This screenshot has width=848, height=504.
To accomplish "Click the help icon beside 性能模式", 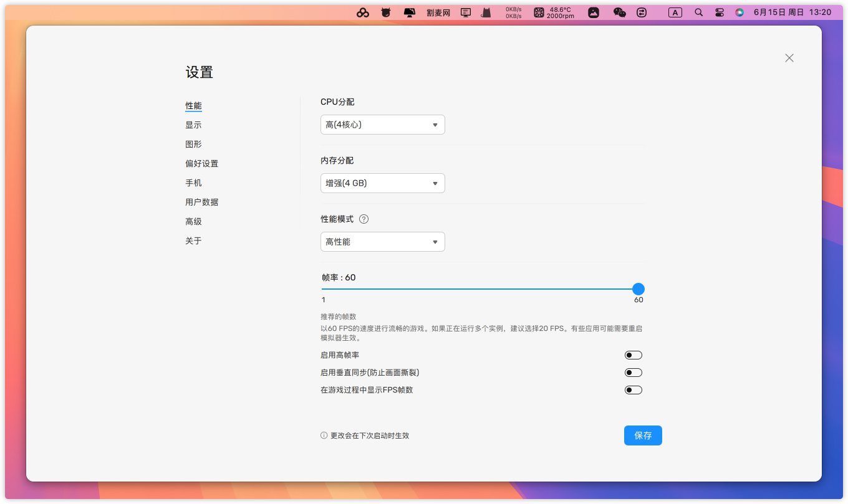I will click(364, 219).
